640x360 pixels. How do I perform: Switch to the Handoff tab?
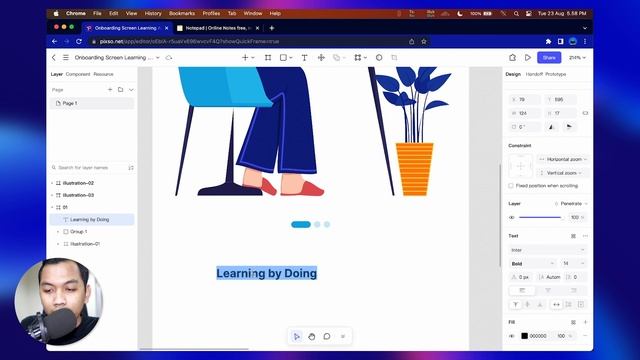534,74
